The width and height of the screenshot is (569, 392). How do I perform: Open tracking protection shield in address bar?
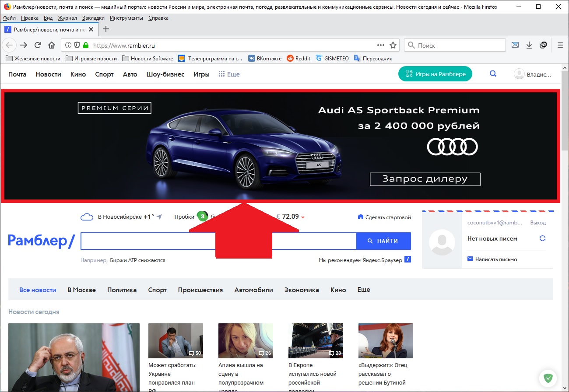(x=77, y=45)
